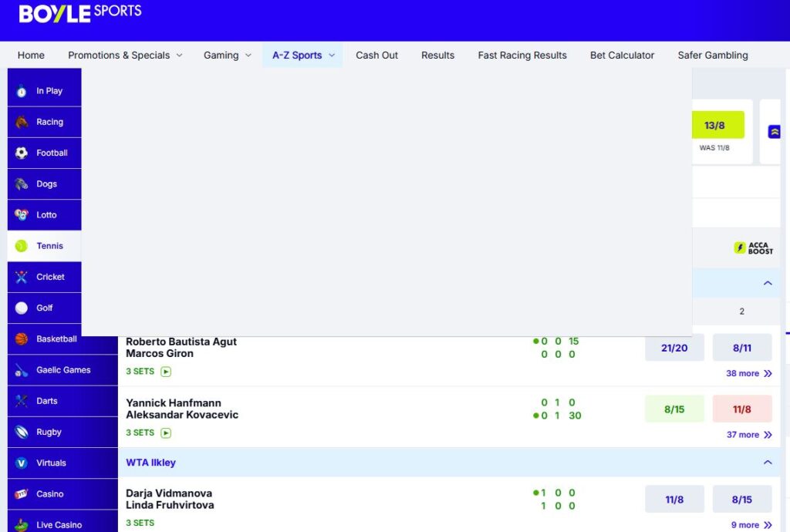This screenshot has width=790, height=532.
Task: Open Cricket in sidebar
Action: click(x=44, y=277)
